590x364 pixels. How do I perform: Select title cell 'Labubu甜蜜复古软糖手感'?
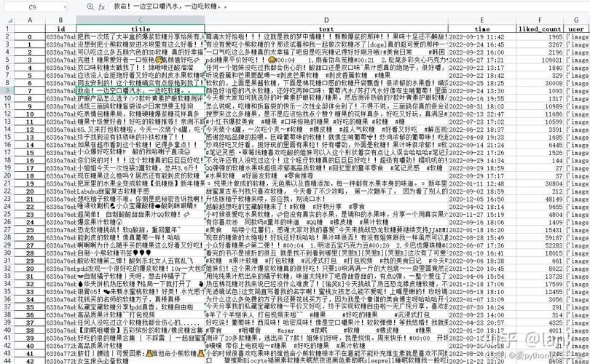(x=141, y=191)
